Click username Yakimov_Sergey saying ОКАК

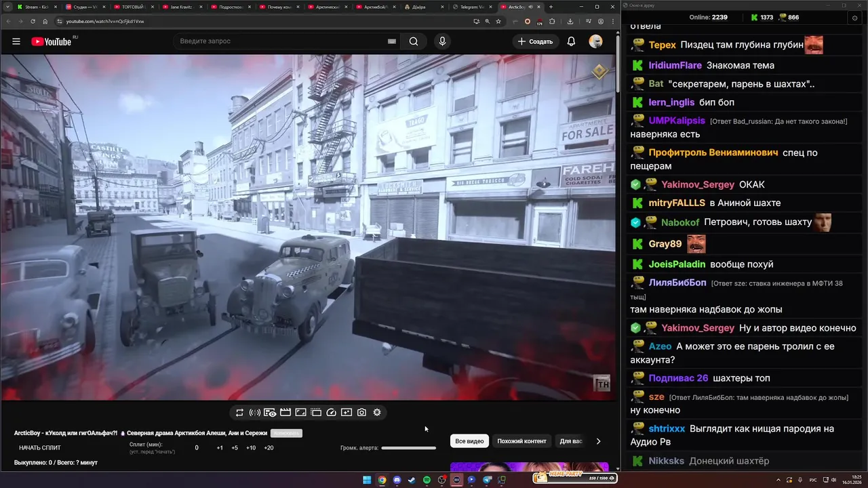pos(698,184)
